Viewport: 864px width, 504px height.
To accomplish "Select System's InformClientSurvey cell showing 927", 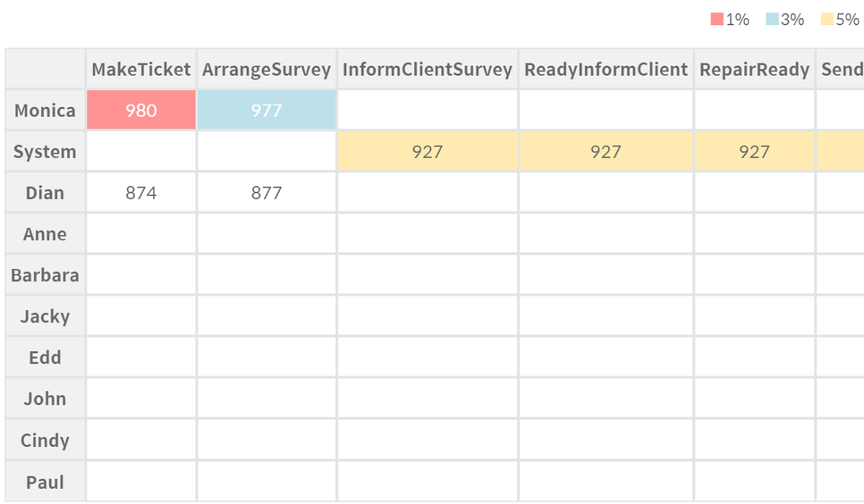I will 428,152.
